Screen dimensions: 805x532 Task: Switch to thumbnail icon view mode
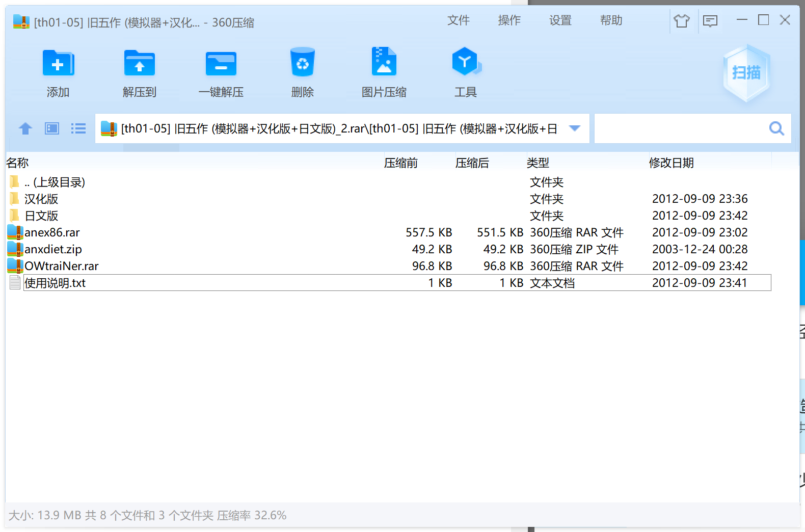point(52,128)
